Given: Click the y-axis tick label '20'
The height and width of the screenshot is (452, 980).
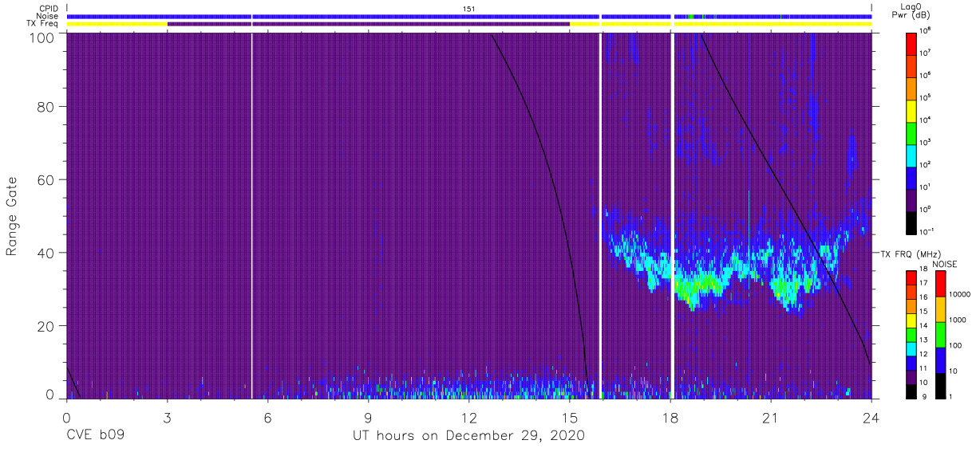Looking at the screenshot, I should click(x=46, y=326).
